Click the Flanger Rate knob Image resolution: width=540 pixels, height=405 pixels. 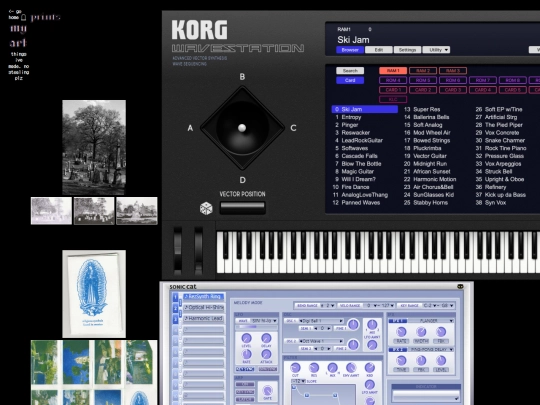(401, 332)
